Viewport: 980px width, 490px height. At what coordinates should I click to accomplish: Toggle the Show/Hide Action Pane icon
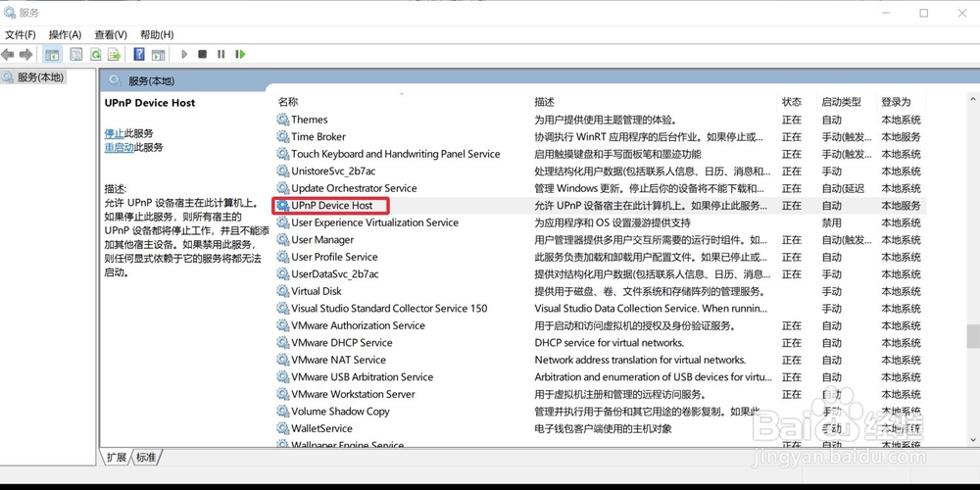point(158,54)
